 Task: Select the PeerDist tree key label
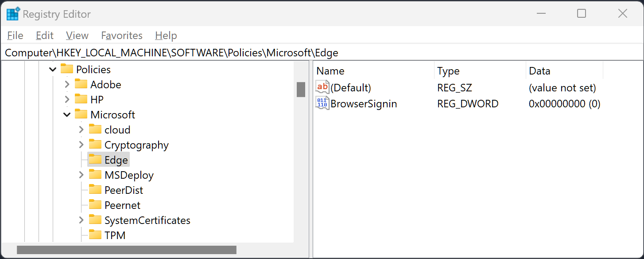(124, 190)
